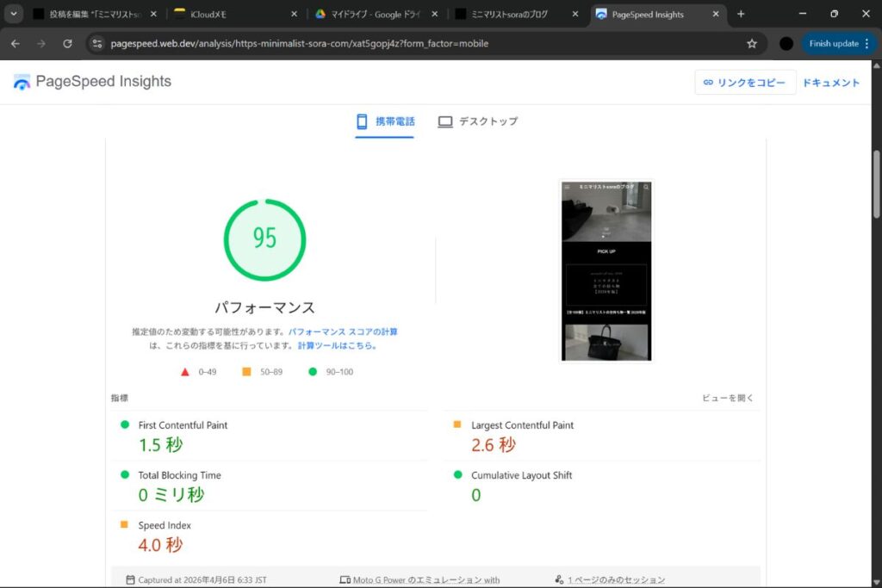The width and height of the screenshot is (882, 588).
Task: Reload the page with refresh icon
Action: coord(67,43)
